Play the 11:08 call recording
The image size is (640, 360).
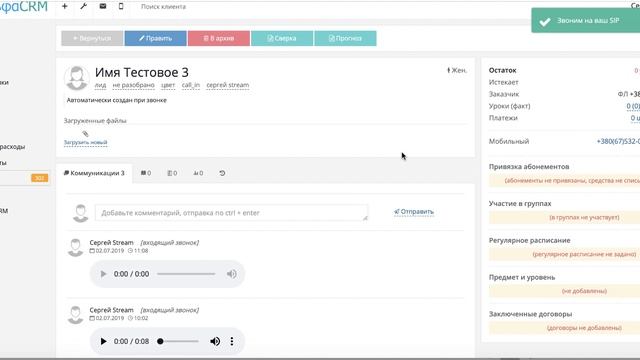[x=103, y=274]
